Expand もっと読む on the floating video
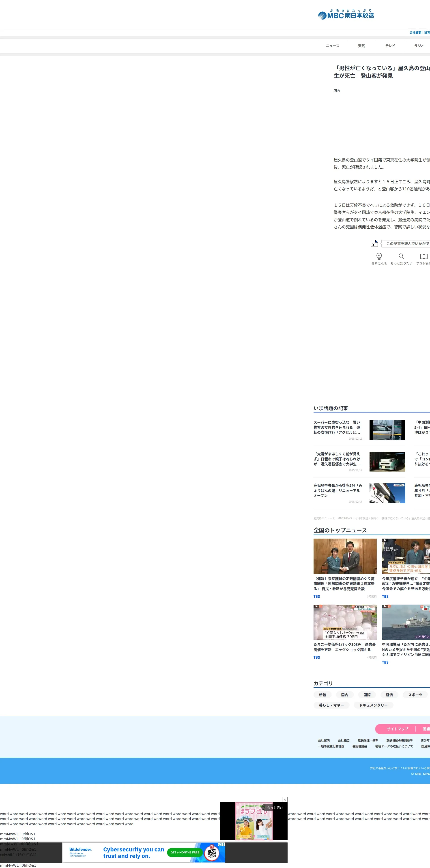 point(274,808)
